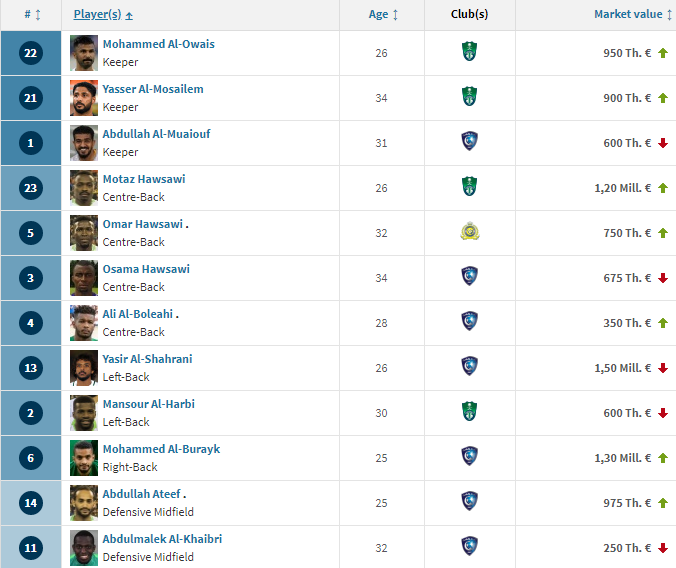Click green up arrow next to 1,20 Mill. €
This screenshot has height=568, width=676.
click(x=663, y=188)
